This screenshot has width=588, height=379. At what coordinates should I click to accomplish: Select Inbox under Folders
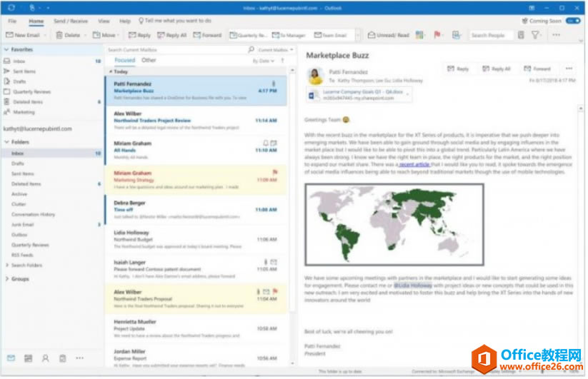52,153
